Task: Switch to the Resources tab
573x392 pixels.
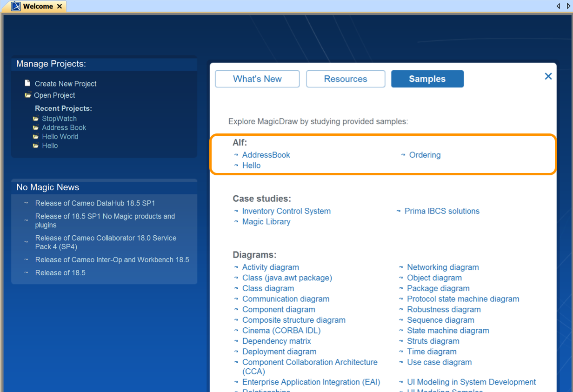Action: (346, 79)
